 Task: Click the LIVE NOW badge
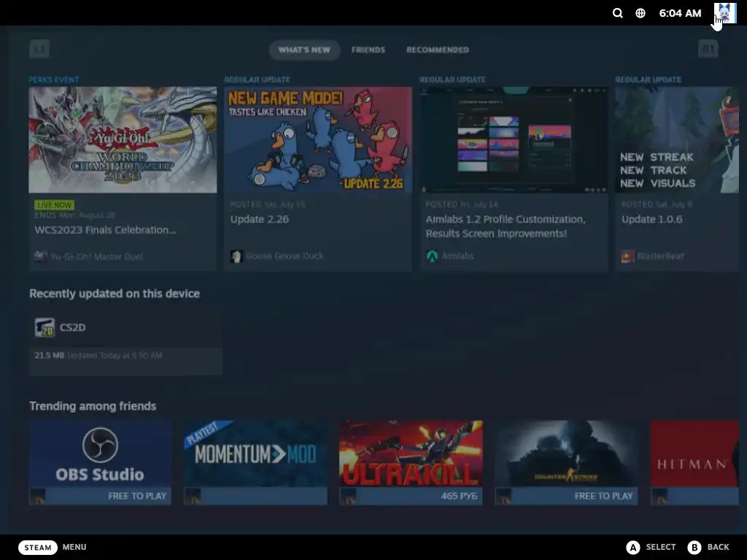pyautogui.click(x=54, y=205)
